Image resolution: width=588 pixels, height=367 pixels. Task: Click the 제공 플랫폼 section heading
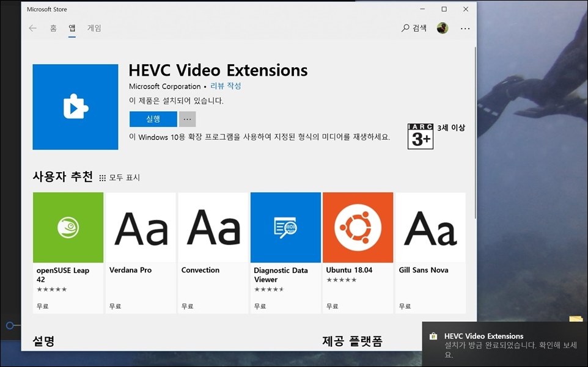point(352,341)
